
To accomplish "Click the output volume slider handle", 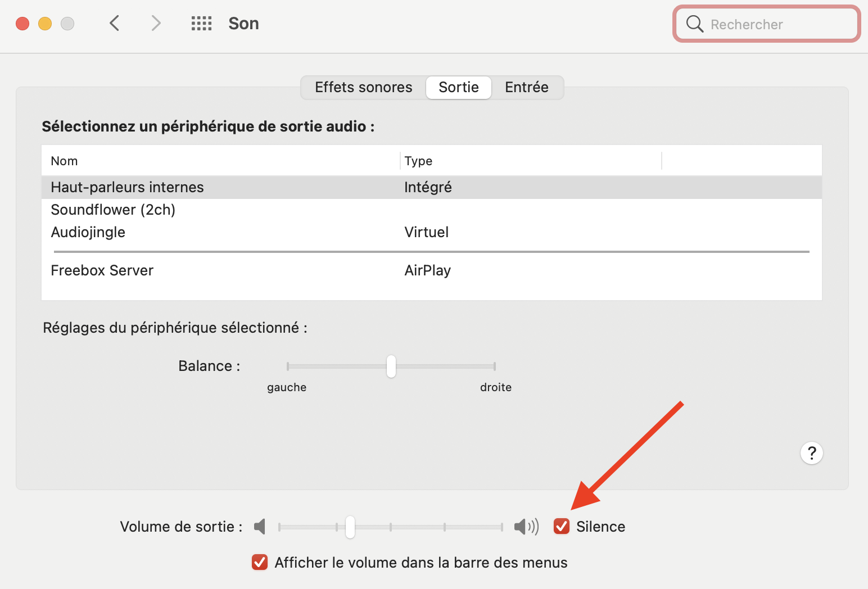I will pyautogui.click(x=350, y=527).
